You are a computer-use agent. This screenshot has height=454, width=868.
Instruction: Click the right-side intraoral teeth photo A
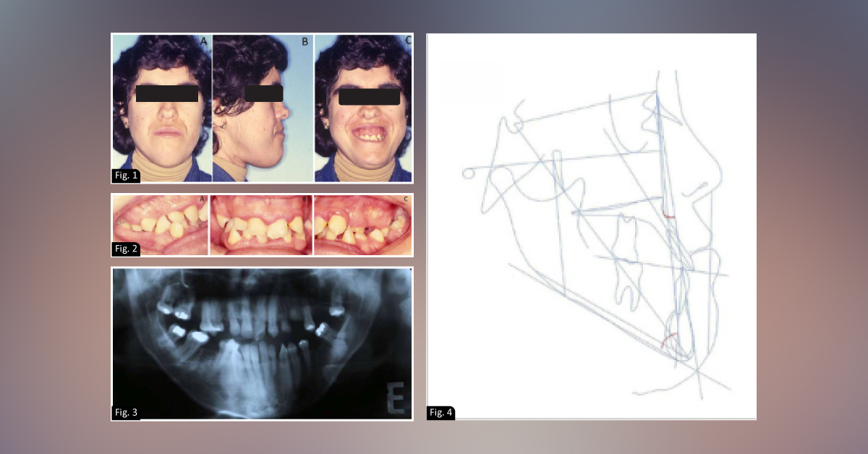tap(160, 225)
